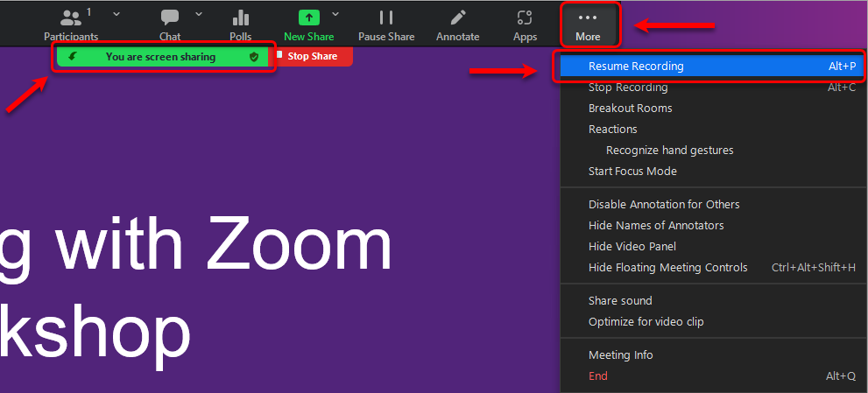Click the red Stop Share button
Image resolution: width=868 pixels, height=393 pixels.
click(x=312, y=56)
